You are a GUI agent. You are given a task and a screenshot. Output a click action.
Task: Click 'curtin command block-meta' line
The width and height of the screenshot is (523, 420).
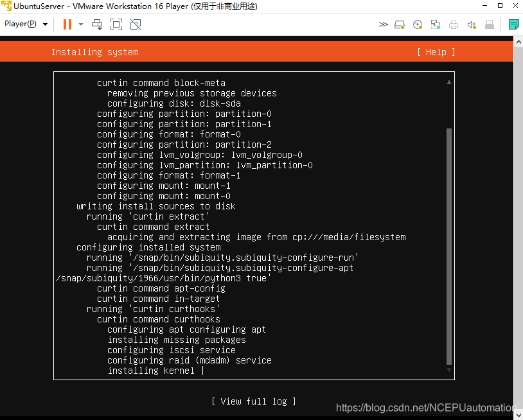(161, 83)
